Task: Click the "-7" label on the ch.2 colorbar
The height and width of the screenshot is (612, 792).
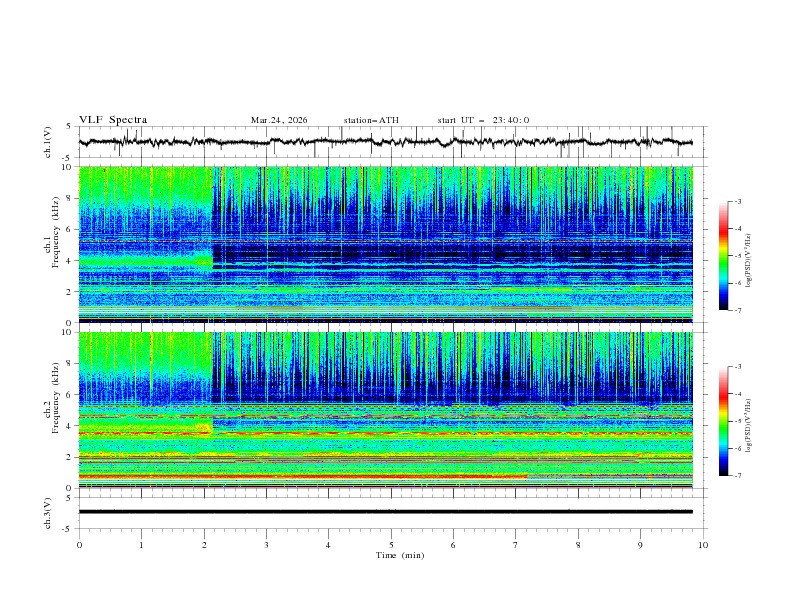Action: pyautogui.click(x=737, y=476)
